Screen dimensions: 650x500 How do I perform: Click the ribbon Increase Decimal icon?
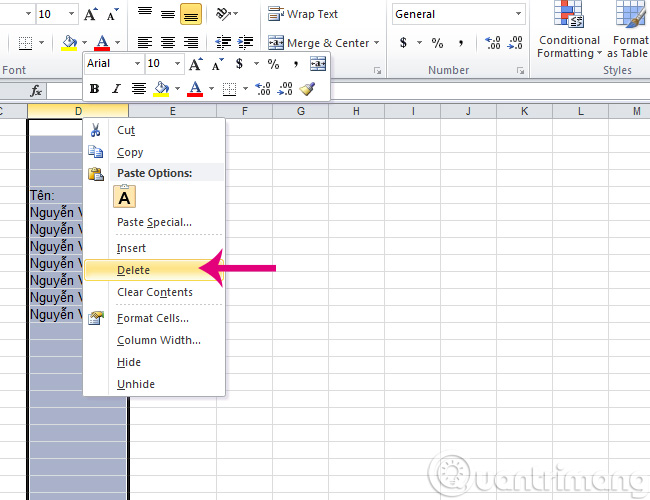(x=492, y=43)
